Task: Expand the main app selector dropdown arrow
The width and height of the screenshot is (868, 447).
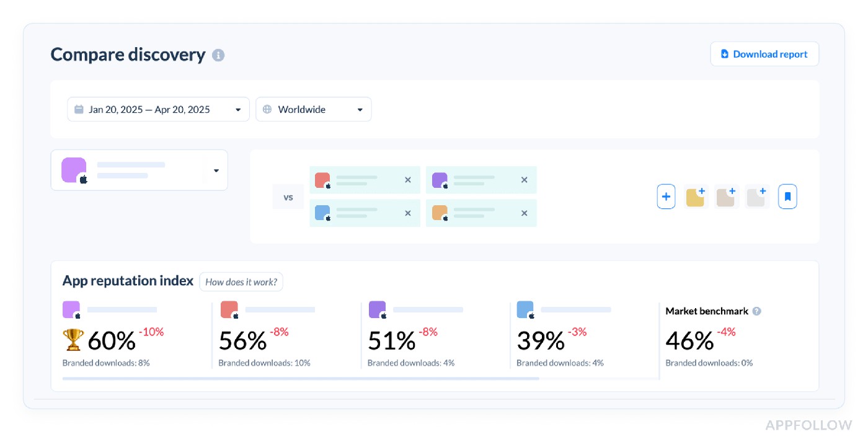Action: [216, 170]
